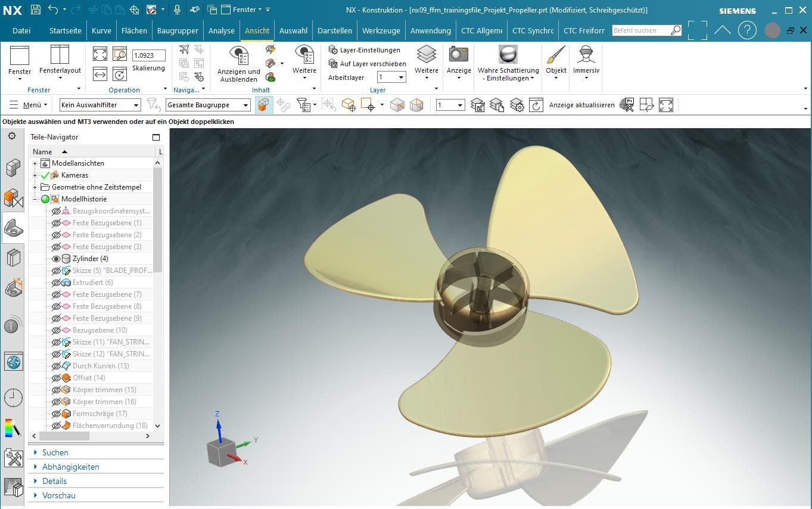Toggle visibility of Bezugsebene (10)
This screenshot has height=509, width=812.
point(57,330)
